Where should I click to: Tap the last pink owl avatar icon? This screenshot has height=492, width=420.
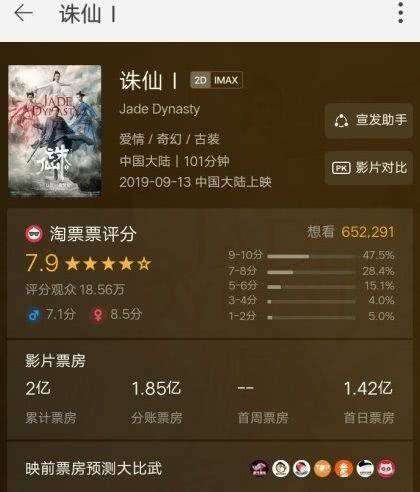pyautogui.click(x=386, y=468)
